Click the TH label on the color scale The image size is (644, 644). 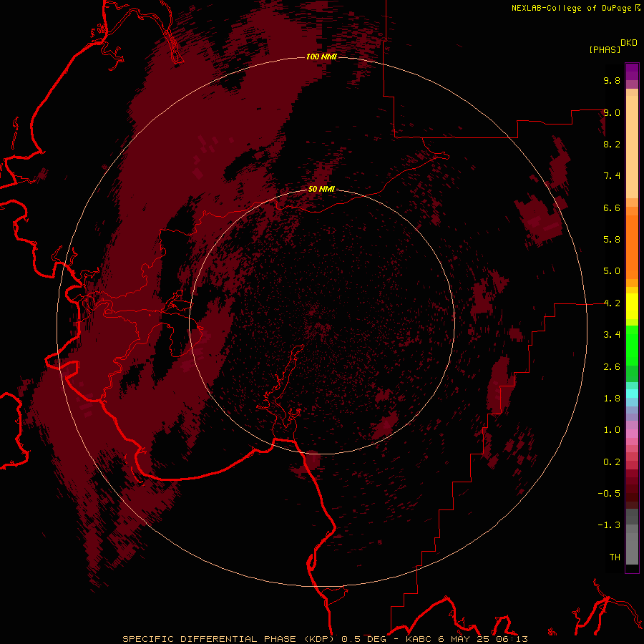coord(615,557)
